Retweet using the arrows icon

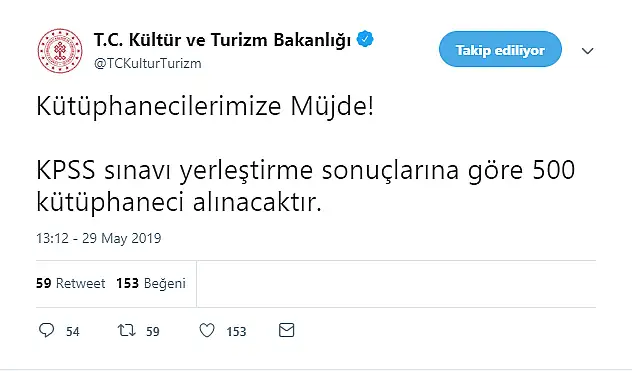pos(127,331)
